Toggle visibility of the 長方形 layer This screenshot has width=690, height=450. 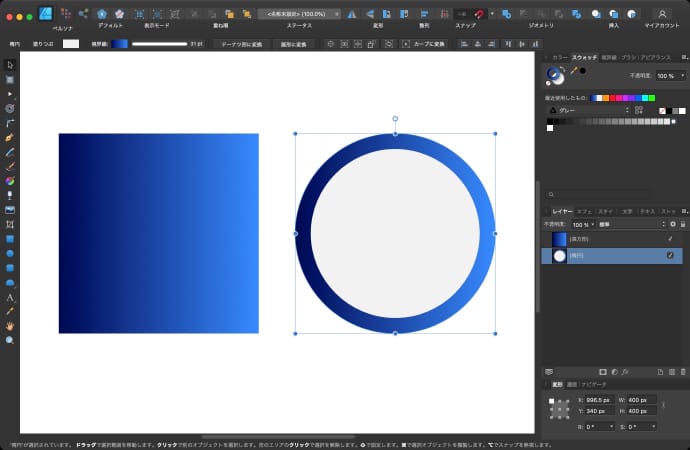click(670, 240)
